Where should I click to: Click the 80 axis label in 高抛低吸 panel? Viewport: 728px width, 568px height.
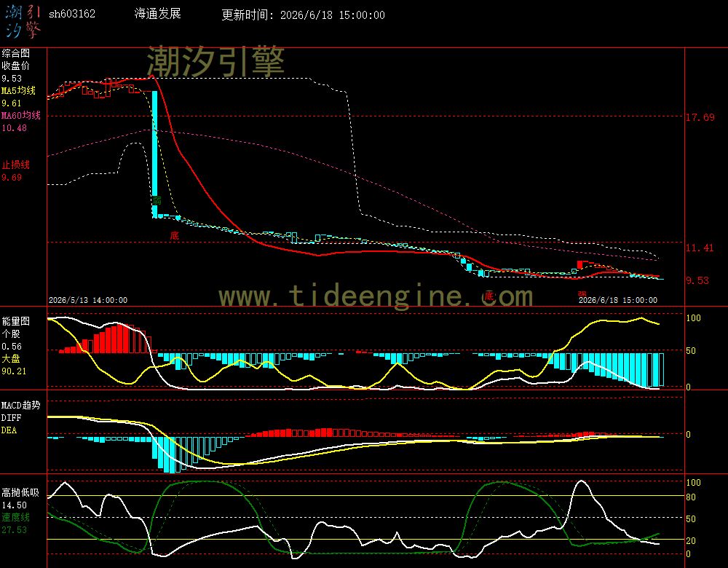pyautogui.click(x=691, y=497)
